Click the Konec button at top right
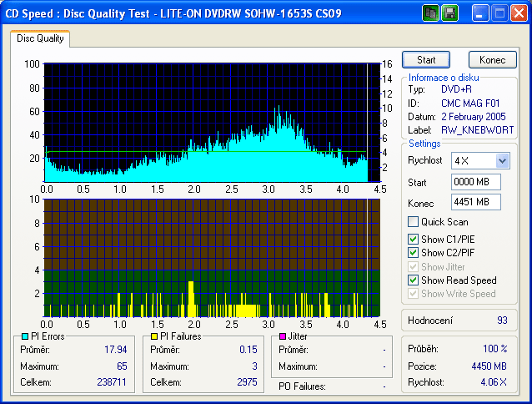 492,59
